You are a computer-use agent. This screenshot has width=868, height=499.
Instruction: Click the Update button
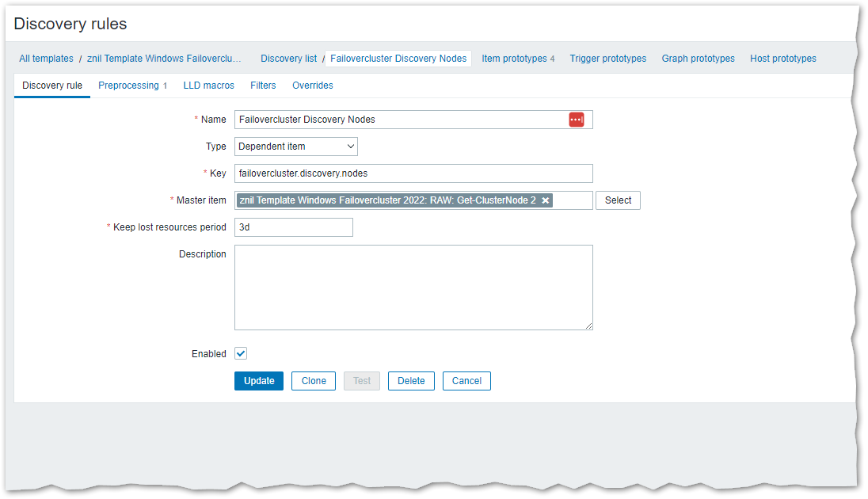[259, 381]
